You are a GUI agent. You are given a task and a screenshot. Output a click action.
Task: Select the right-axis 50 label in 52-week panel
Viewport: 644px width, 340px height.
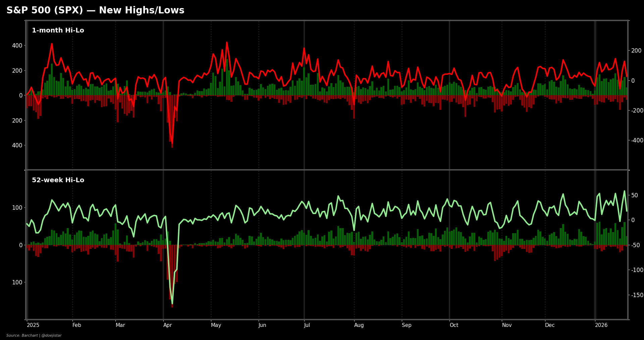[635, 195]
